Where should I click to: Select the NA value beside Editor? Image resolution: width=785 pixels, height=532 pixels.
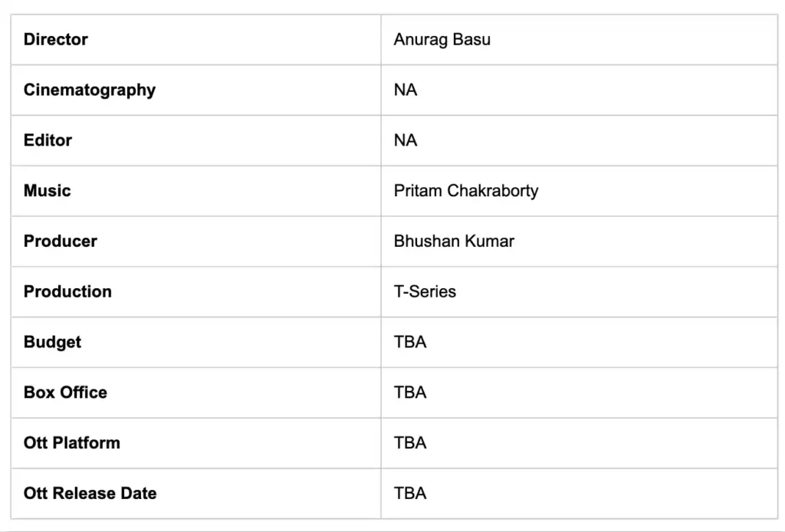[406, 140]
